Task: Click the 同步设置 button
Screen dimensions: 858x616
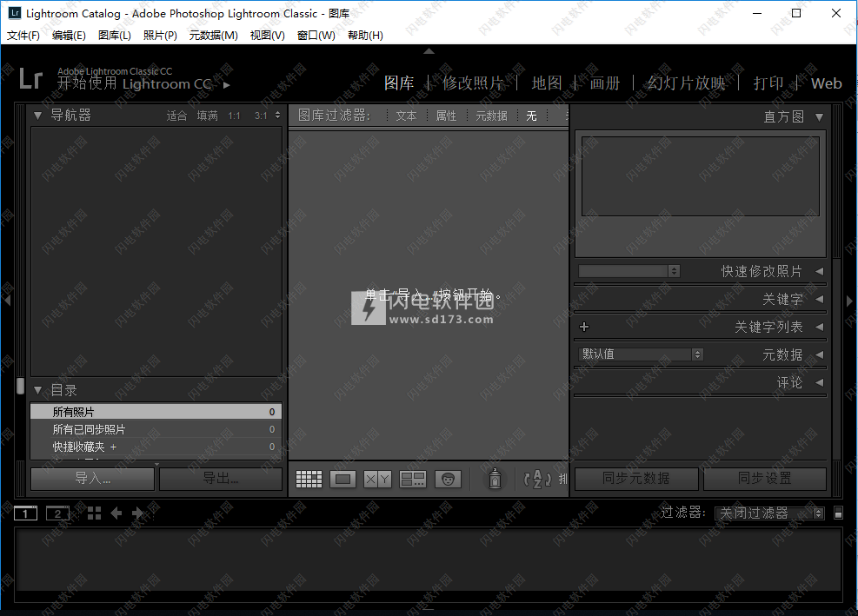Action: click(764, 479)
